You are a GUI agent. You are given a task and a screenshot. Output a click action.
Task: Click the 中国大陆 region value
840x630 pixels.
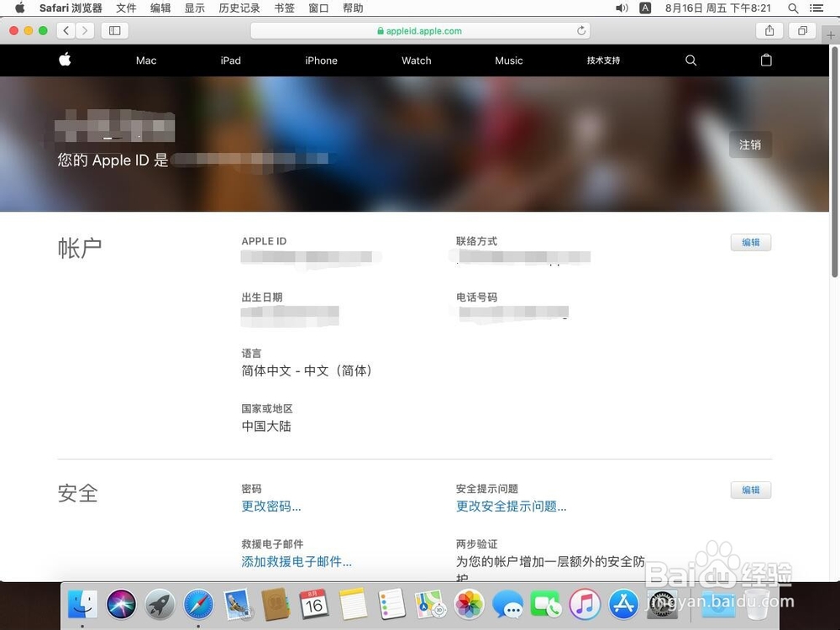(266, 427)
